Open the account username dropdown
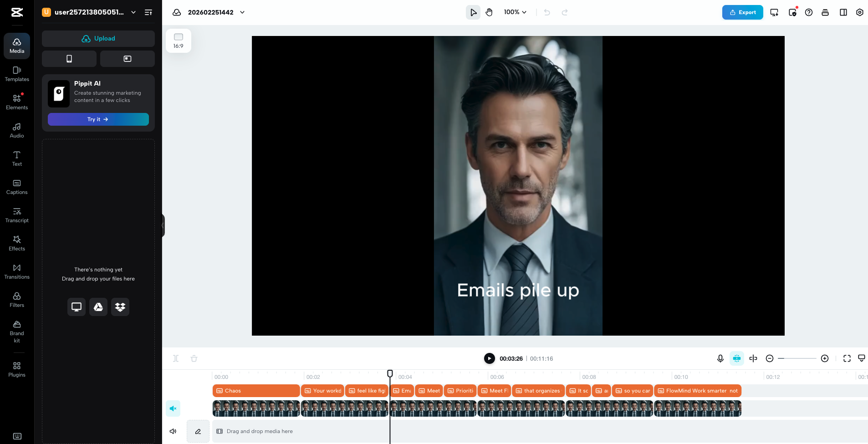 click(133, 12)
